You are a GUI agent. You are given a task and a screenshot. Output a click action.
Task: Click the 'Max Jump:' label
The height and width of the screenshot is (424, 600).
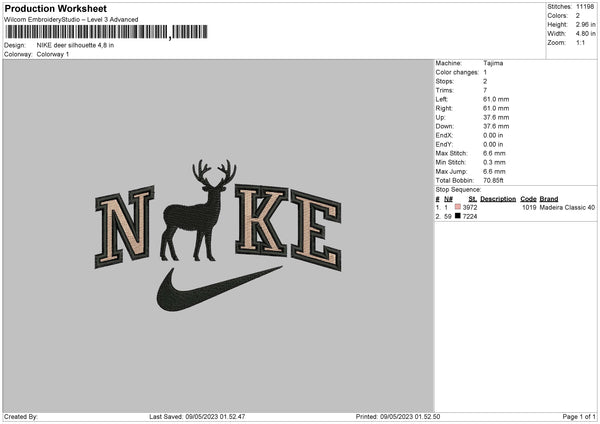(452, 171)
